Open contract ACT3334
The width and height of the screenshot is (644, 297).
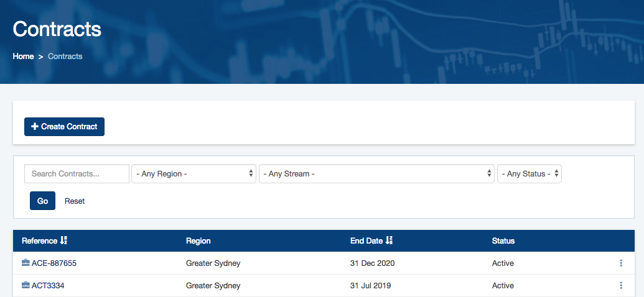pos(47,285)
